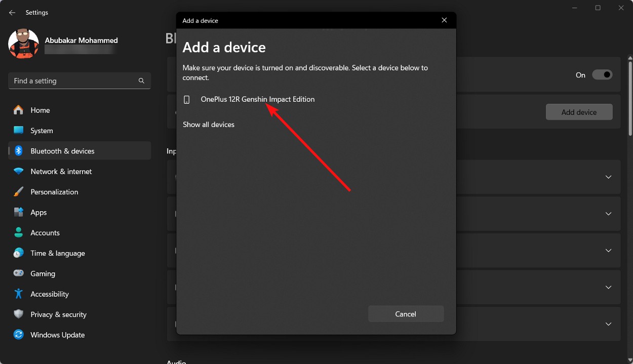Select the Home icon in the sidebar
Viewport: 633px width, 364px height.
click(19, 110)
